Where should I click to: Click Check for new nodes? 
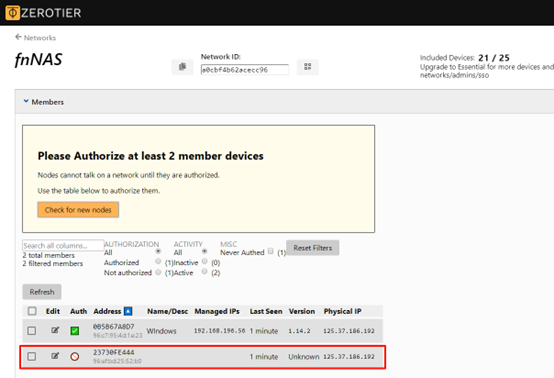(78, 210)
